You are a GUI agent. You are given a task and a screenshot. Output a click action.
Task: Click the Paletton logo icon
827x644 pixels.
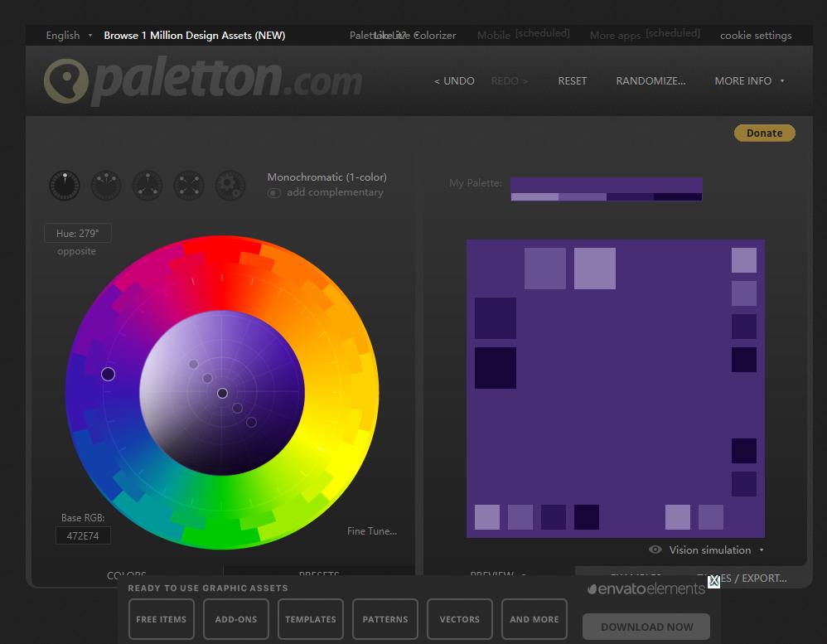tap(65, 81)
